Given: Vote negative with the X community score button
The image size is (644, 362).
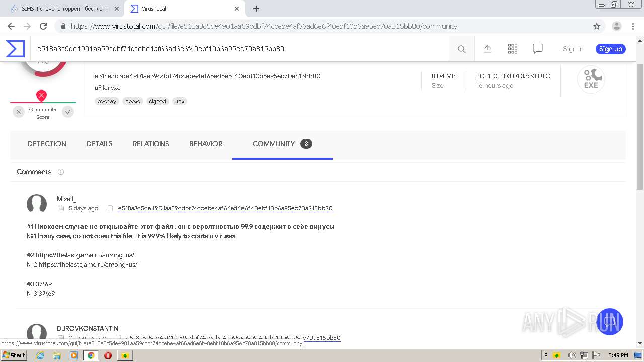Looking at the screenshot, I should [x=19, y=112].
